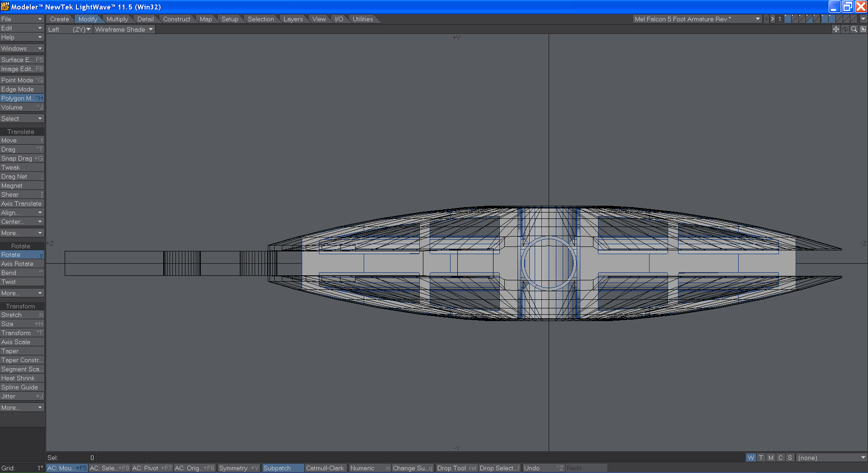Click the Drop Tool button
Screen dimensions: 868x473
pos(456,468)
